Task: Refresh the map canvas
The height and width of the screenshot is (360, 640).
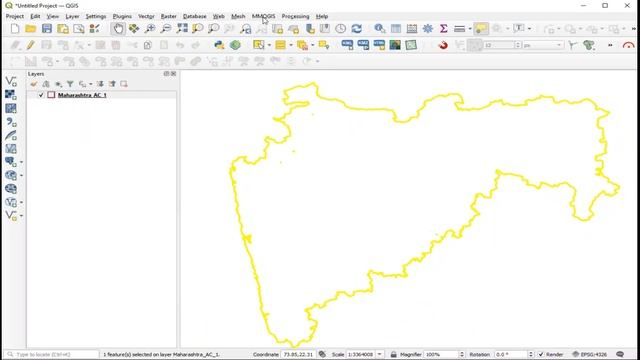Action: pos(356,29)
